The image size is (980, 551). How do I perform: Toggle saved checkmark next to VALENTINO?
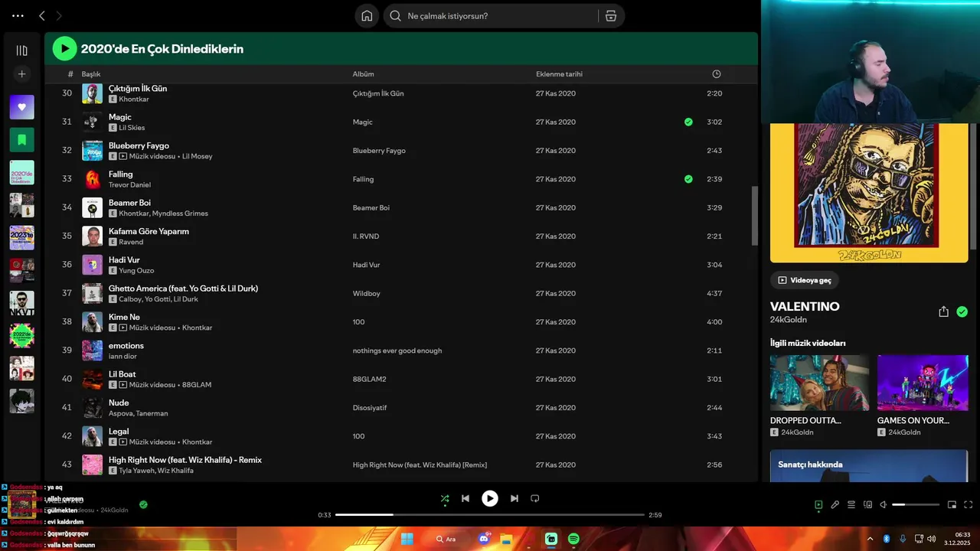(x=962, y=311)
